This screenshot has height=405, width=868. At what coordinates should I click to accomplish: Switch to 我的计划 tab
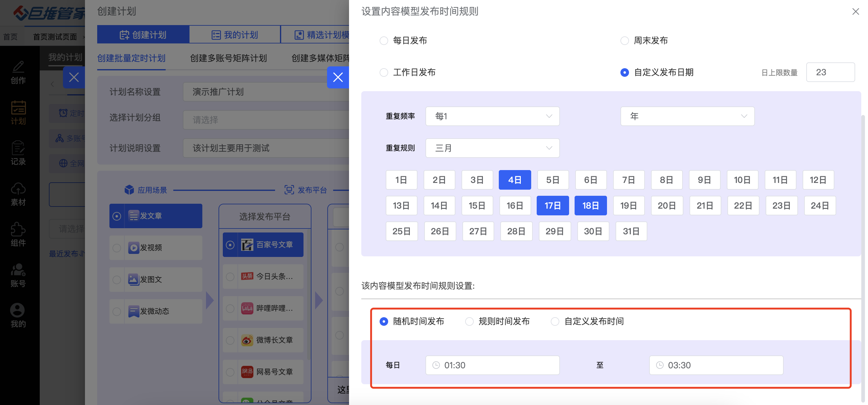coord(235,34)
